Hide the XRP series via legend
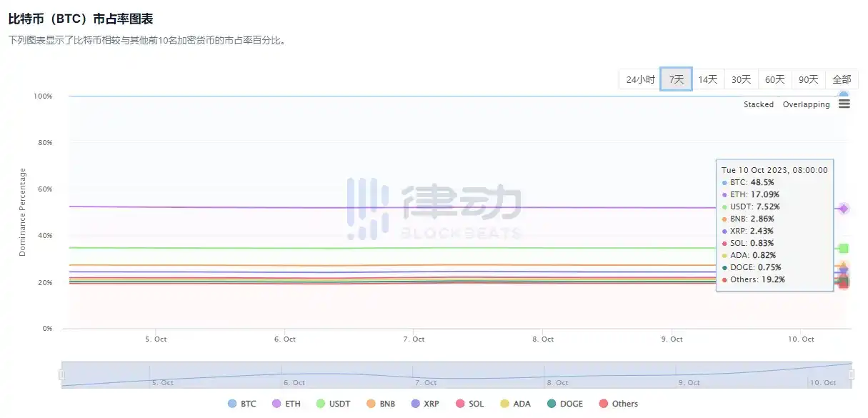 click(425, 404)
